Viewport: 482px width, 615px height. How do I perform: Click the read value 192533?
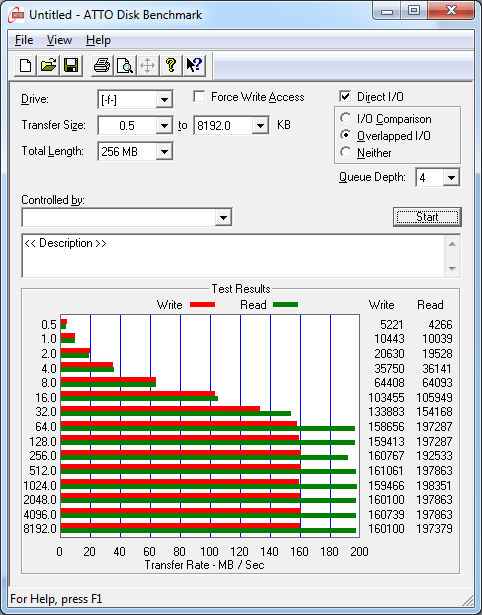click(434, 456)
